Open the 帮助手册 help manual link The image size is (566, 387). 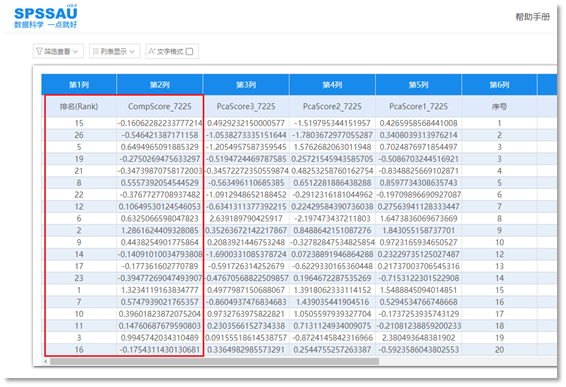pyautogui.click(x=532, y=17)
